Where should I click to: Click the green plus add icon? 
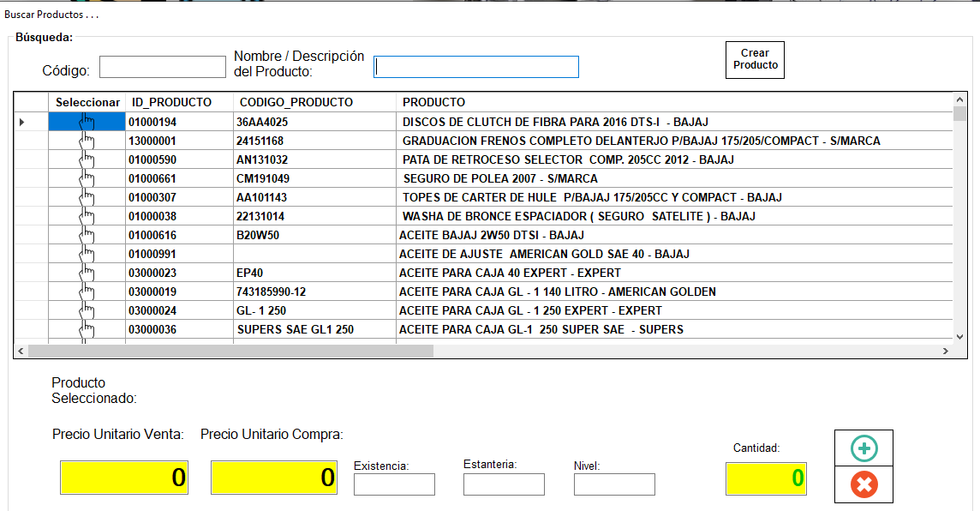click(x=863, y=448)
